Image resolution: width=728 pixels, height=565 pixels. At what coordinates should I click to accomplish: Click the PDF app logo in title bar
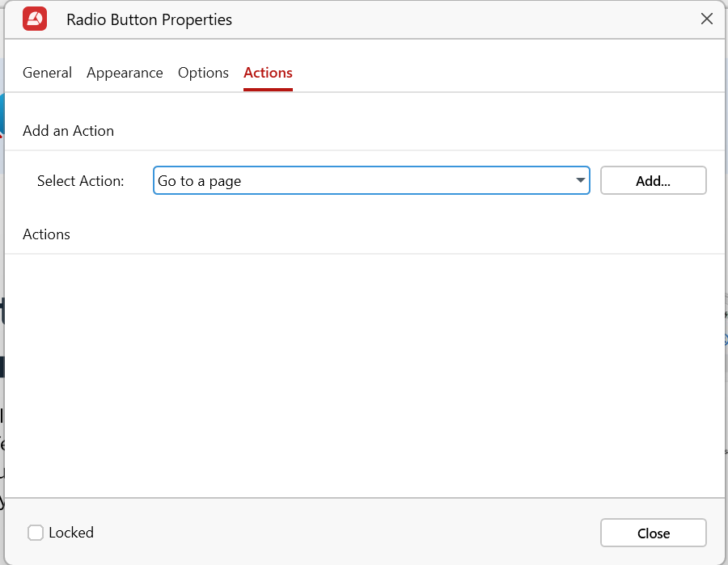tap(35, 19)
